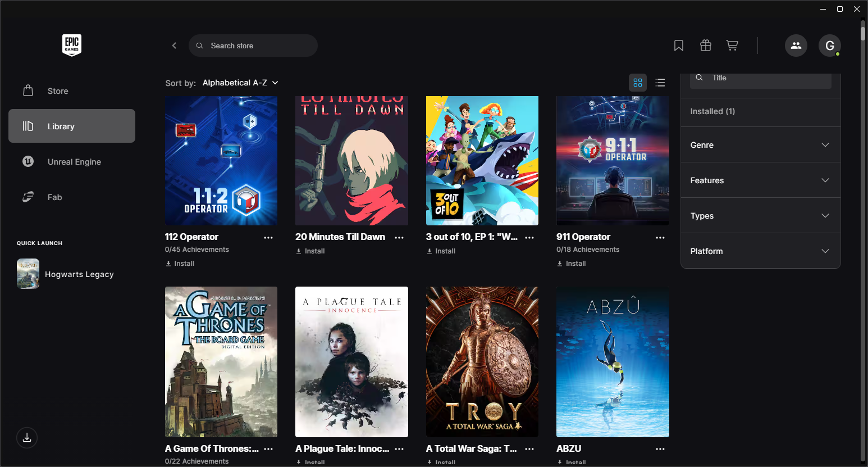The width and height of the screenshot is (868, 467).
Task: Open the shopping cart
Action: coord(732,46)
